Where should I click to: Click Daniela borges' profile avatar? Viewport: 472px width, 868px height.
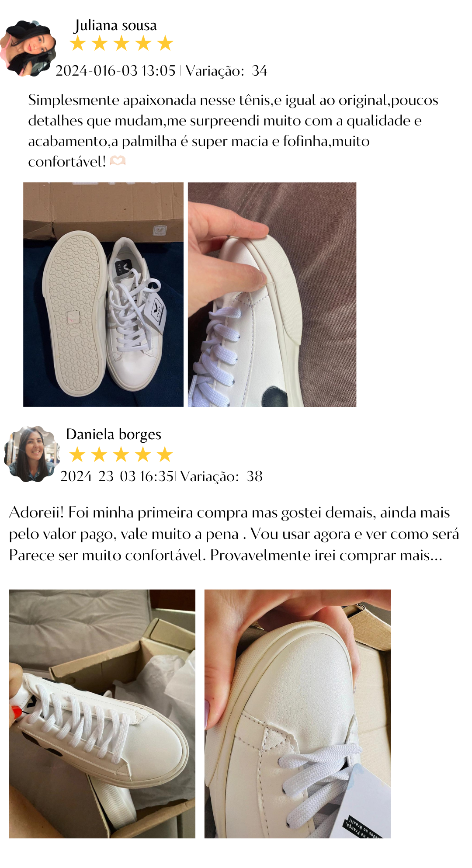coord(31,454)
